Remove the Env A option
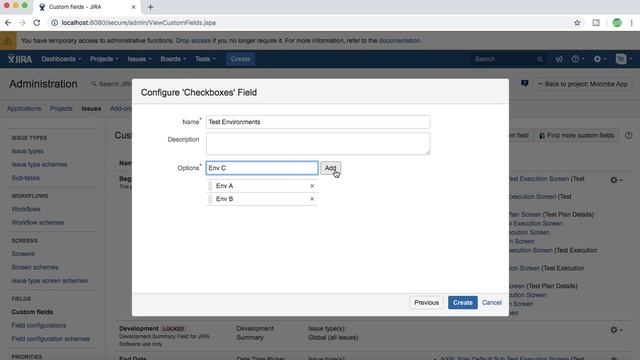The width and height of the screenshot is (640, 360). (312, 186)
